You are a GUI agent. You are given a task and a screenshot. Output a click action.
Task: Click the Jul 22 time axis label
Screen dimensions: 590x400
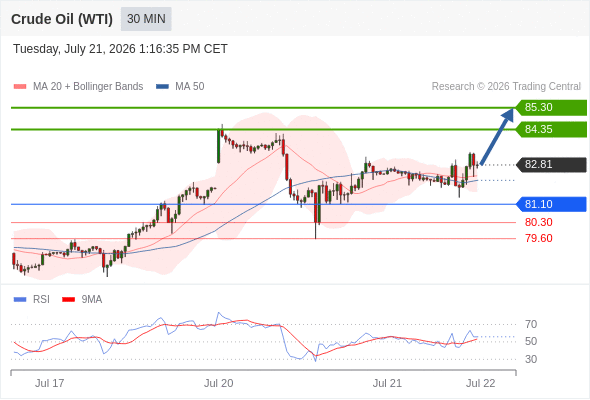pos(481,383)
